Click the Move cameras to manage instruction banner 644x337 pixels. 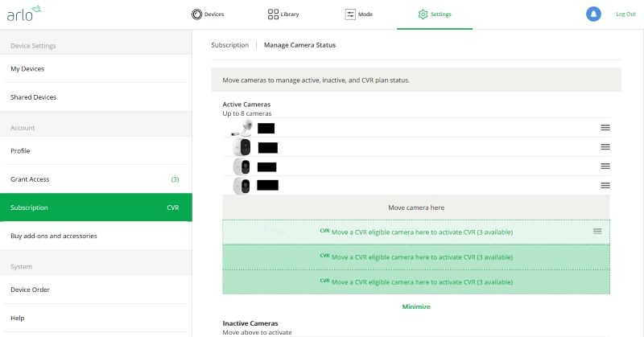(416, 80)
